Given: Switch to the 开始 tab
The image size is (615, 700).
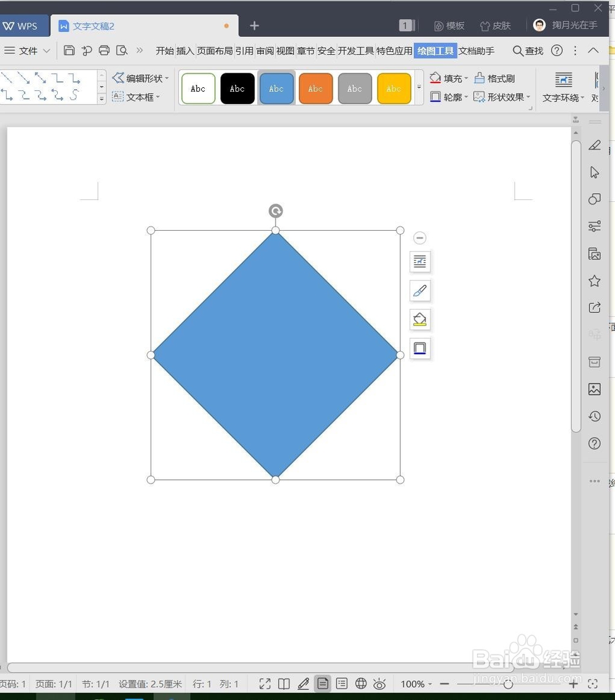Looking at the screenshot, I should [x=165, y=51].
